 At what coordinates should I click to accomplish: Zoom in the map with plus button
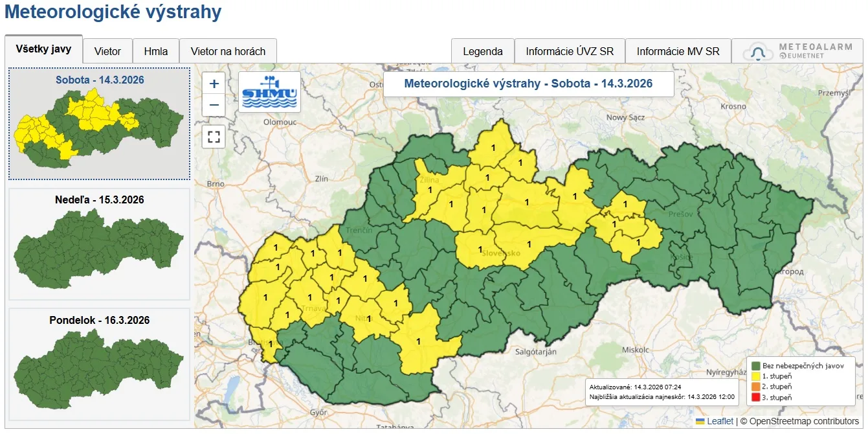[x=214, y=84]
